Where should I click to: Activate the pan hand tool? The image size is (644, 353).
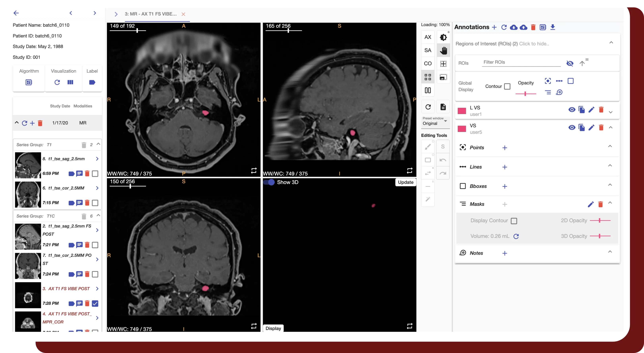(x=443, y=50)
